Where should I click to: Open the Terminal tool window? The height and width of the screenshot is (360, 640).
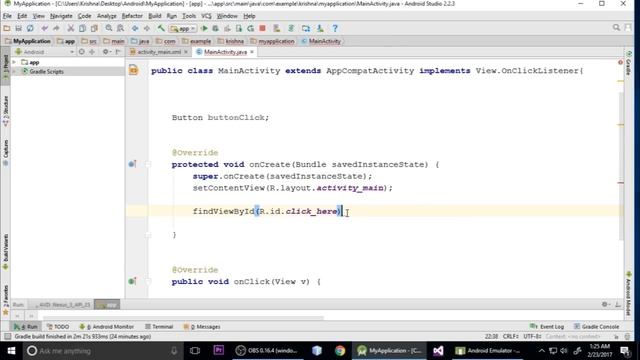pyautogui.click(x=159, y=327)
